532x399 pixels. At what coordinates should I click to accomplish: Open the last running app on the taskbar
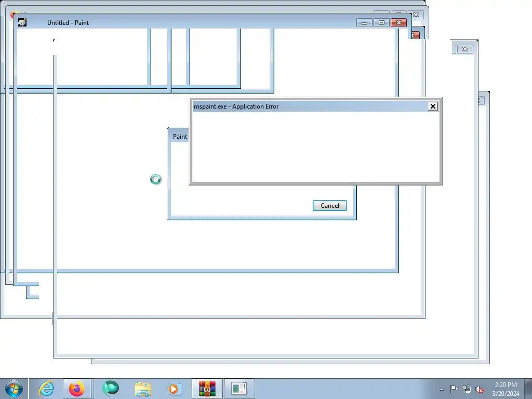coord(239,389)
